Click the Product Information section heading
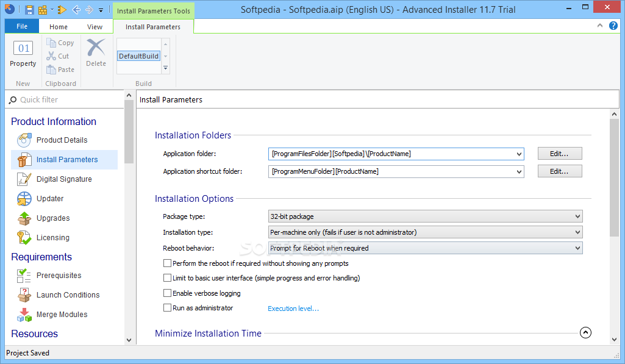This screenshot has height=364, width=625. 54,121
